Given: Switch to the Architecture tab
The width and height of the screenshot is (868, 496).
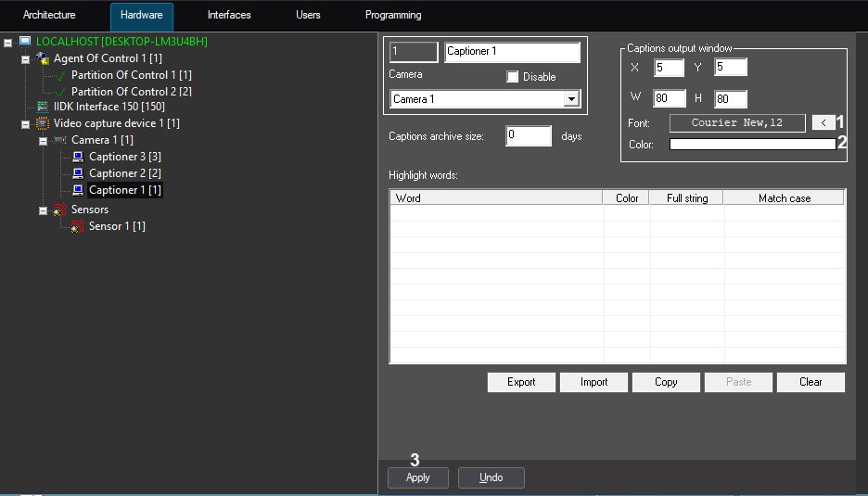Looking at the screenshot, I should [x=49, y=16].
